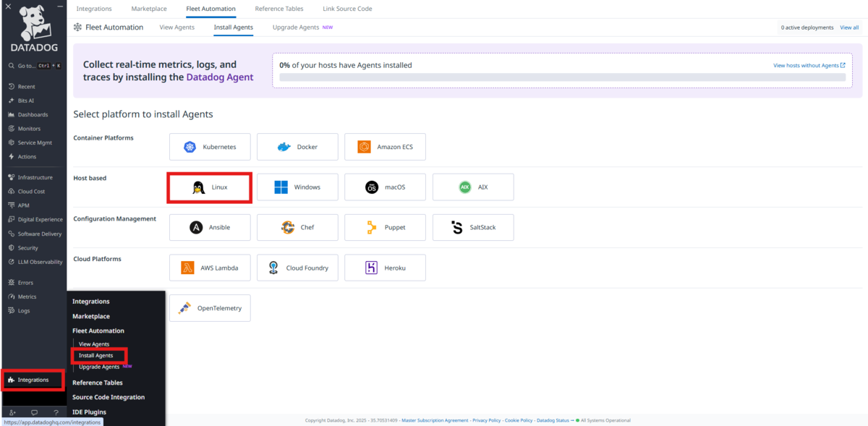Click Datadog Agent link in banner
This screenshot has width=868, height=426.
point(220,77)
